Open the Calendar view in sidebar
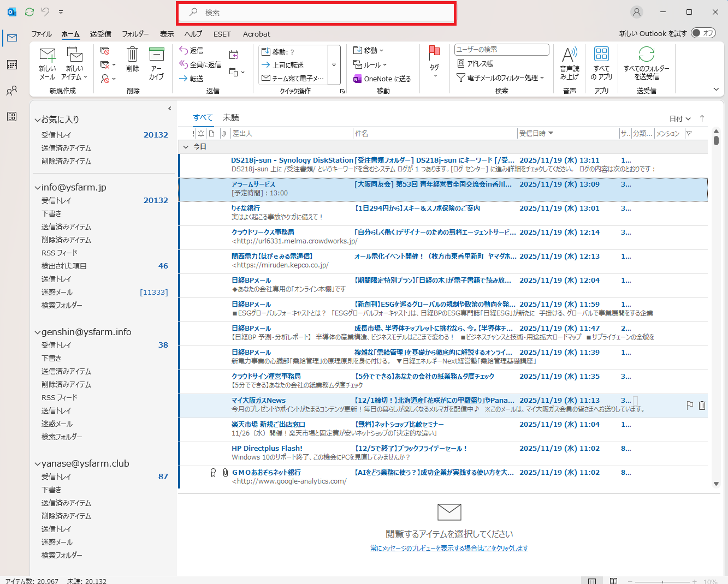 (x=11, y=64)
